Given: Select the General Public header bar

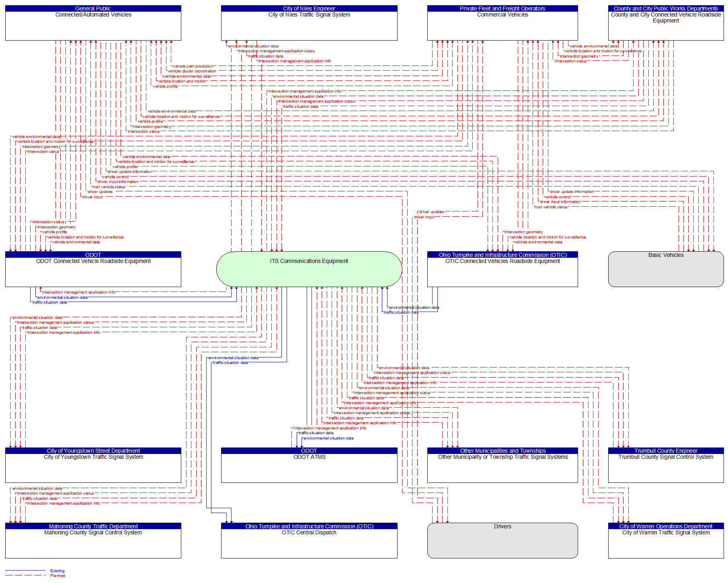Looking at the screenshot, I should click(x=93, y=8).
